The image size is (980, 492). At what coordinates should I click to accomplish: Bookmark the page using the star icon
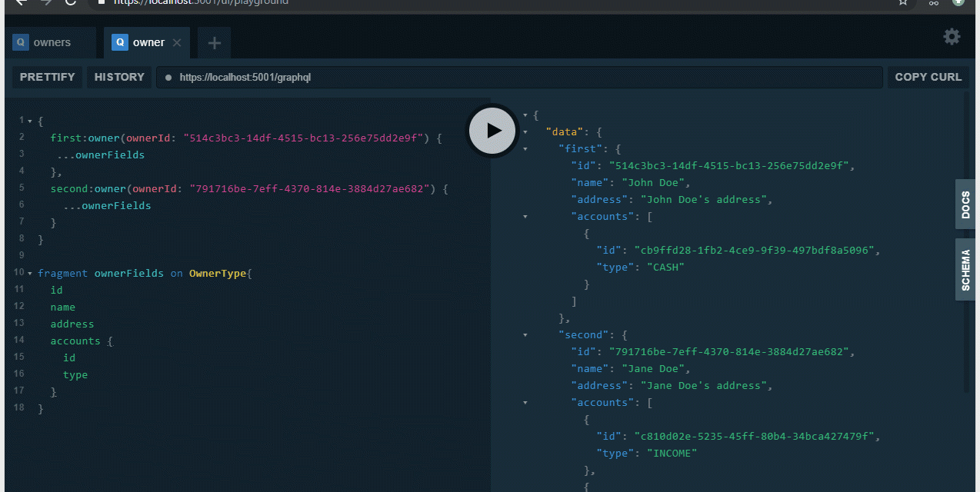[x=903, y=2]
